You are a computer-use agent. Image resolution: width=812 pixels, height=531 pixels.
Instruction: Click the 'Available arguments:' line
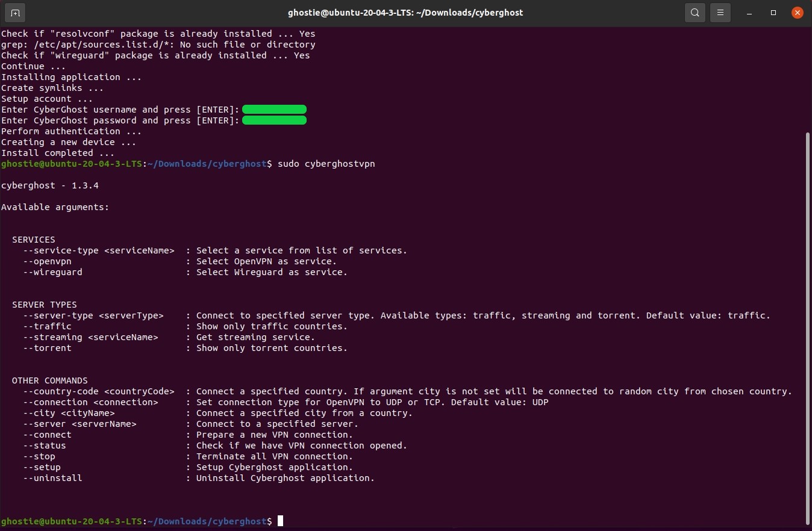click(55, 207)
